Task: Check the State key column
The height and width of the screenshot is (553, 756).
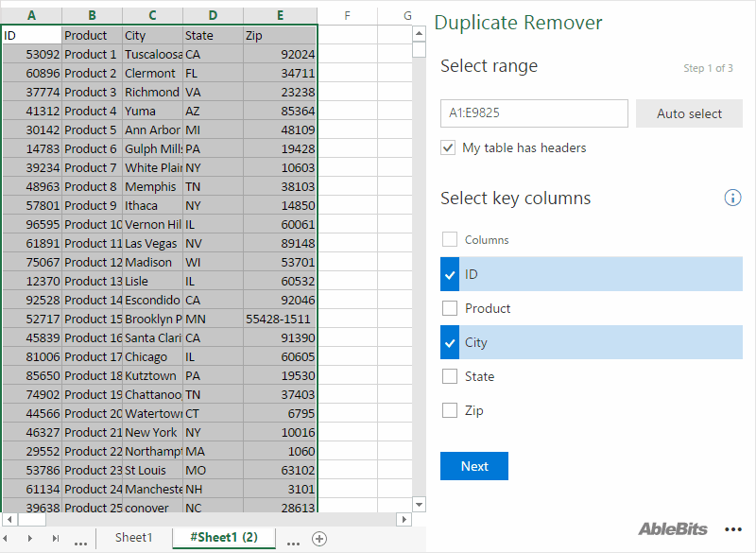Action: tap(449, 376)
